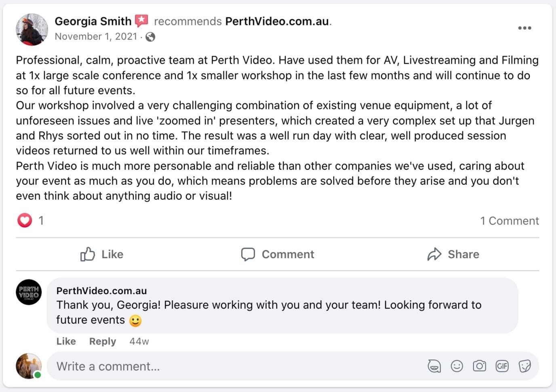Reply to the PerthVideo.com.au comment
This screenshot has width=556, height=392.
[x=102, y=341]
